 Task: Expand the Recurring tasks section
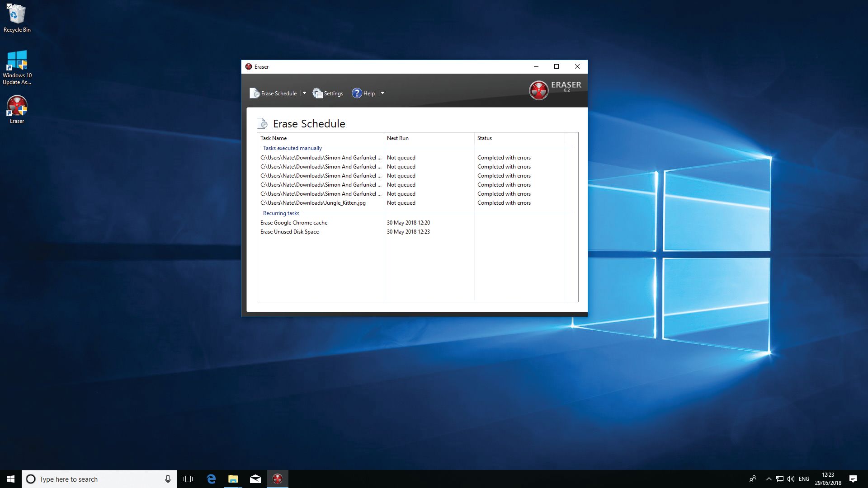281,213
